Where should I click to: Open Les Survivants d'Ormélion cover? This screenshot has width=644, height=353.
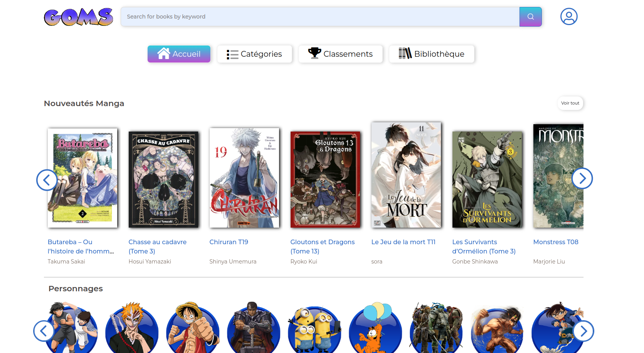(487, 179)
